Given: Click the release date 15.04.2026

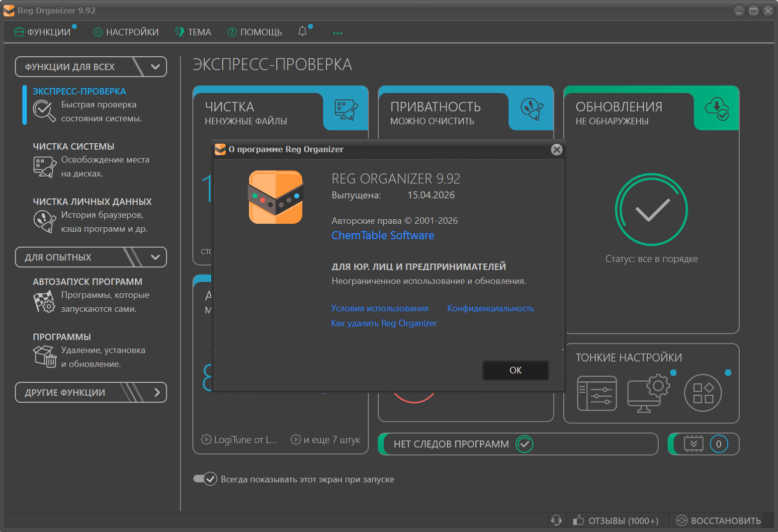Looking at the screenshot, I should pyautogui.click(x=431, y=195).
